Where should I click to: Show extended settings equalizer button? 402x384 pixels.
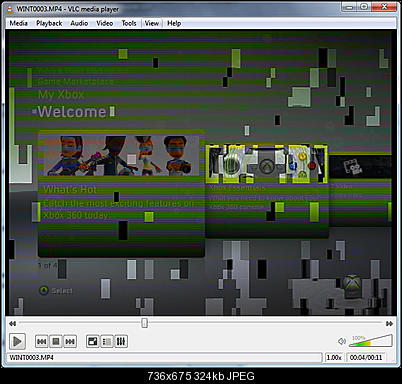coord(121,341)
